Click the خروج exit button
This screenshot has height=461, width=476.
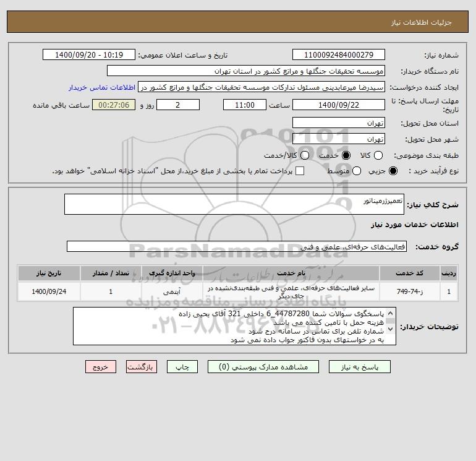click(x=101, y=367)
